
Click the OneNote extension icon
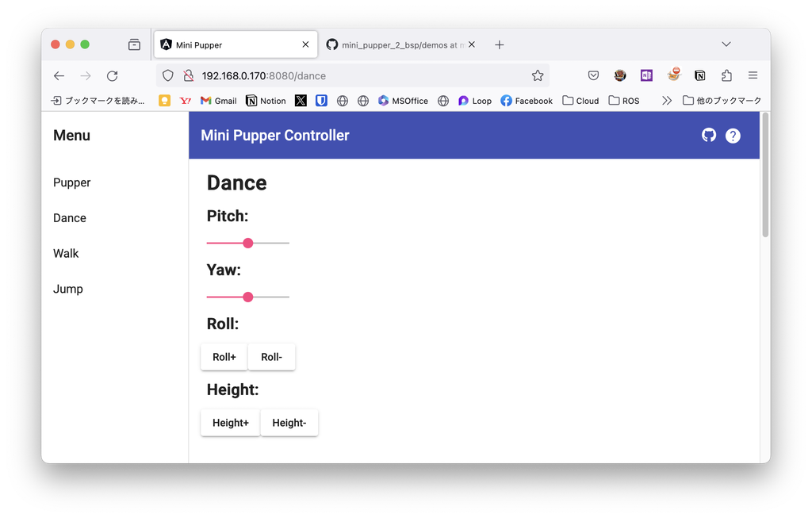click(646, 76)
